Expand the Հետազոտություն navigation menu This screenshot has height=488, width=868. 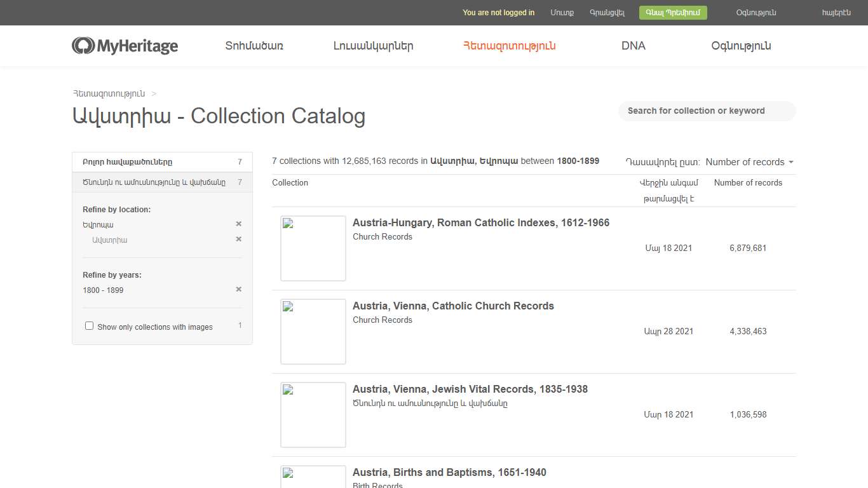(x=508, y=45)
